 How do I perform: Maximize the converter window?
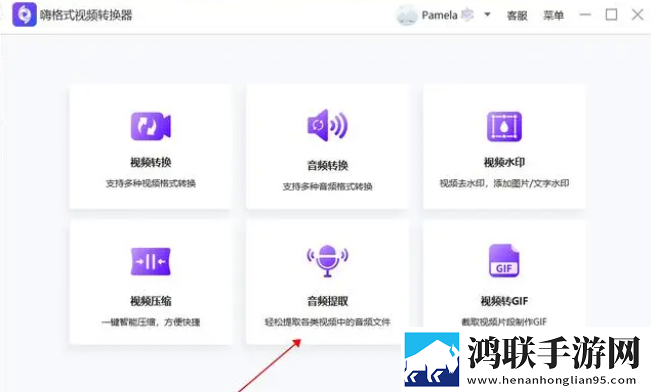click(x=611, y=15)
